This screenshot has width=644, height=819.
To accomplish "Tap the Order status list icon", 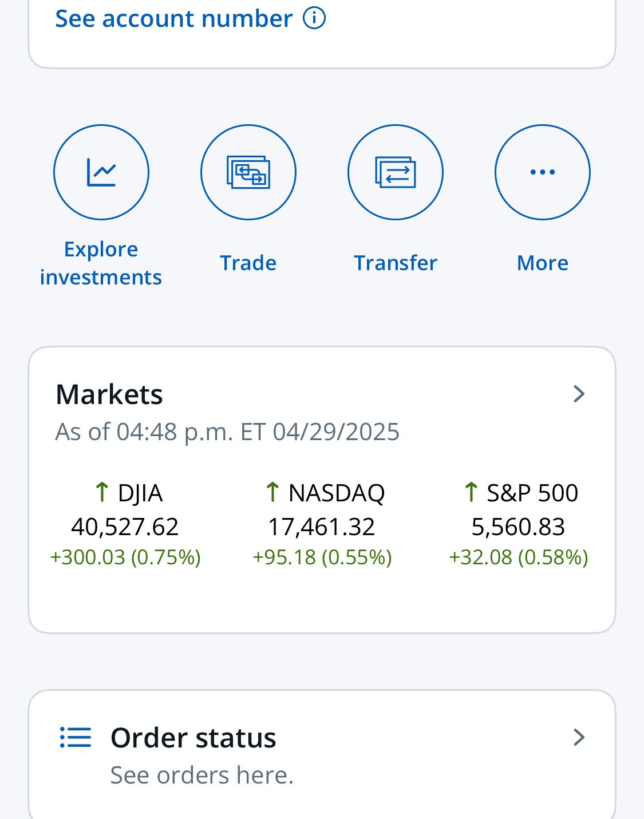I will pyautogui.click(x=76, y=738).
